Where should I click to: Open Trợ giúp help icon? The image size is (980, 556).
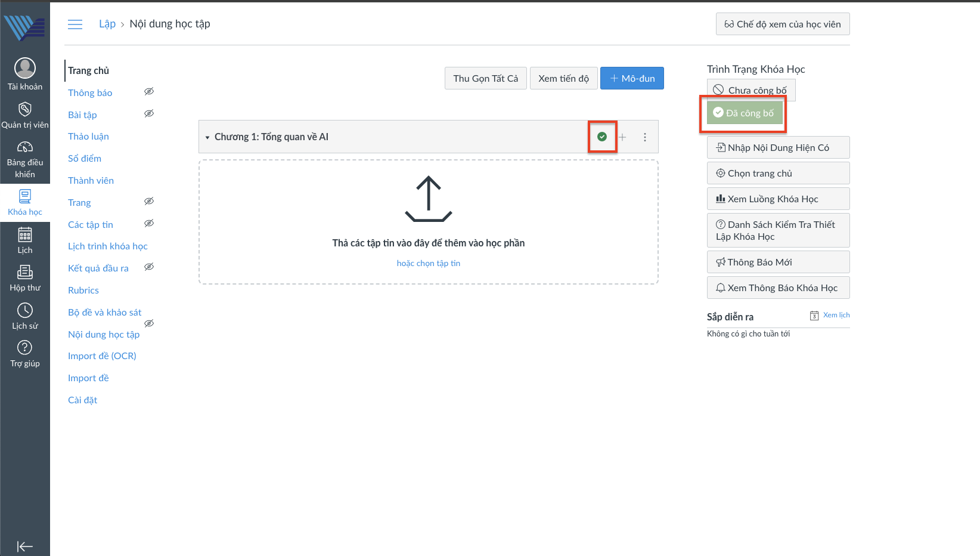25,348
